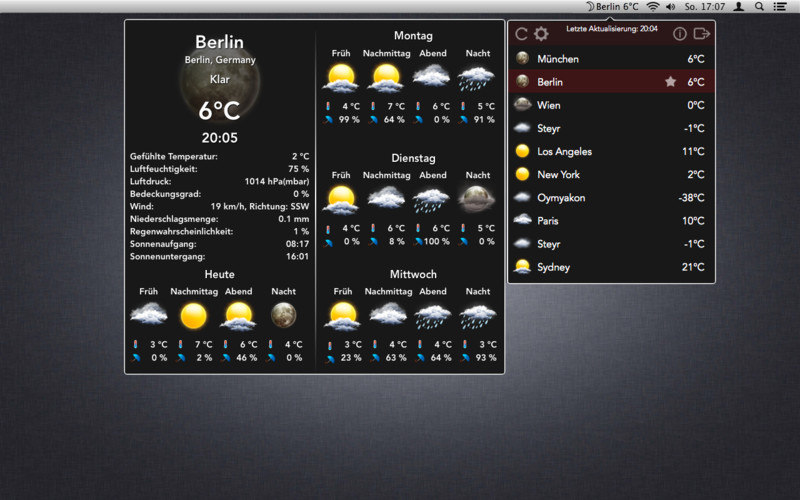Image resolution: width=800 pixels, height=500 pixels.
Task: Click the refresh icon in the city panel
Action: coord(521,34)
